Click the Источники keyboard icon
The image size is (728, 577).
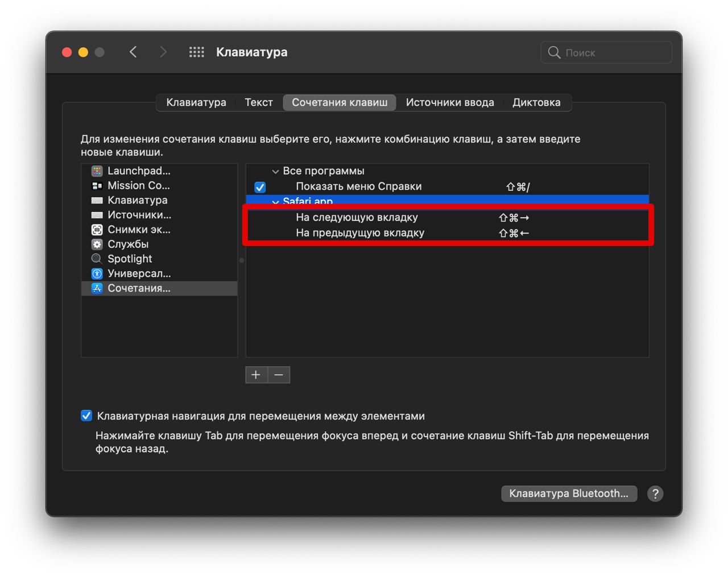coord(97,215)
